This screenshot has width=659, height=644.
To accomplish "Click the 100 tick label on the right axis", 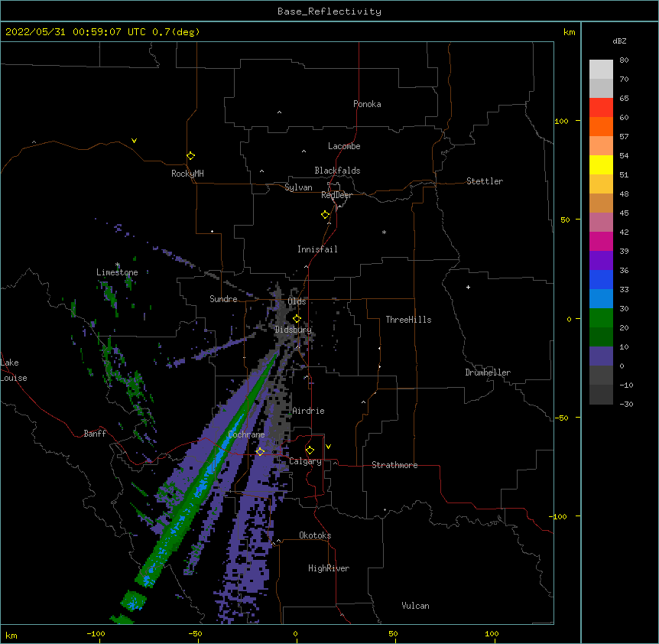I will tap(561, 121).
